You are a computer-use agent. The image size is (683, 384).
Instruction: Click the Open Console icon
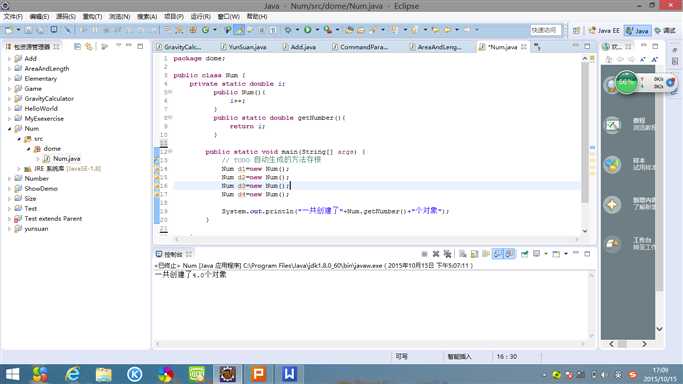pos(556,254)
